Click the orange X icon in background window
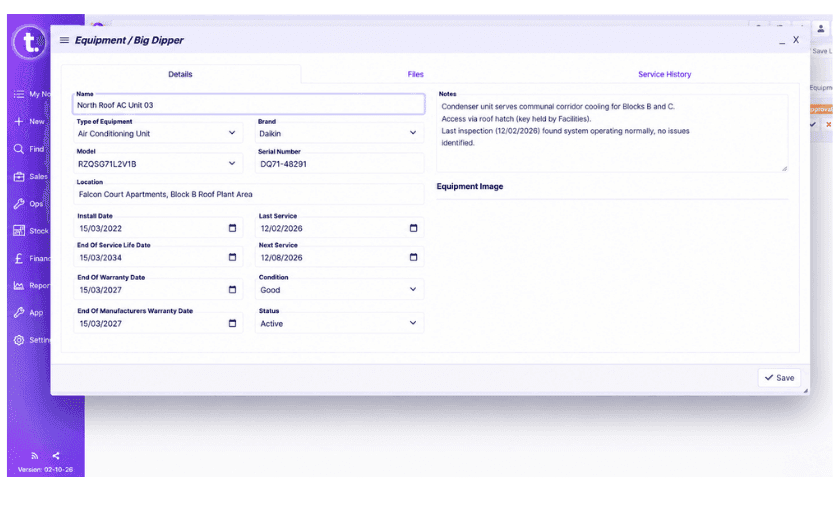 click(828, 124)
